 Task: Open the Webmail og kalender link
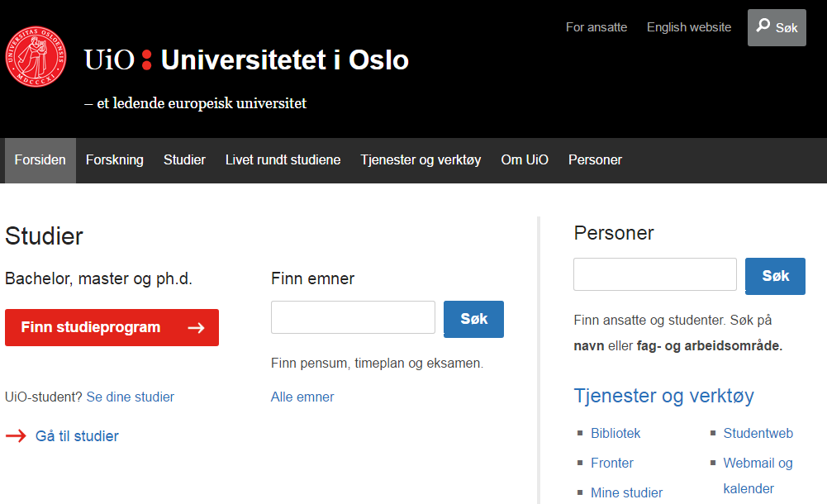point(758,476)
